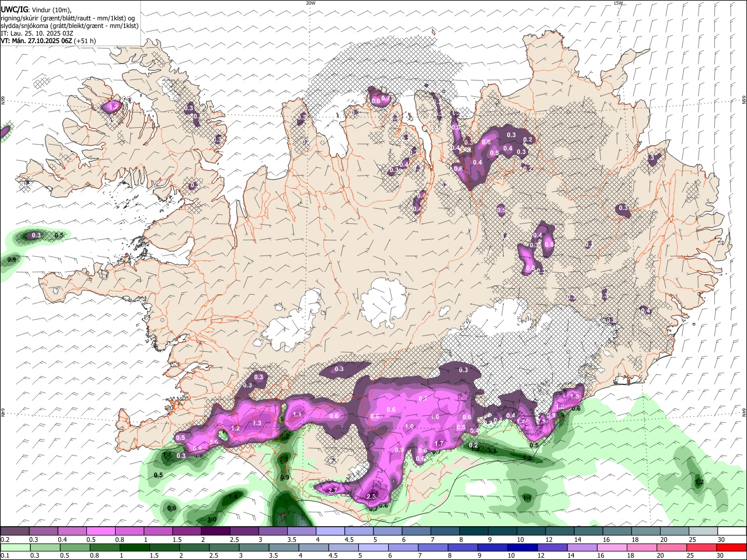
Task: Click the '1.3' snowfall value in southwest Iceland
Action: click(x=257, y=423)
